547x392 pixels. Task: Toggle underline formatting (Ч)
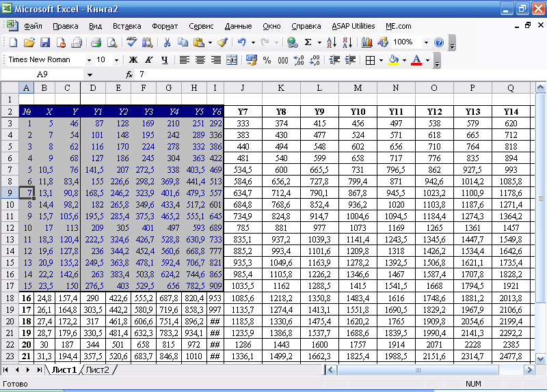[x=164, y=60]
